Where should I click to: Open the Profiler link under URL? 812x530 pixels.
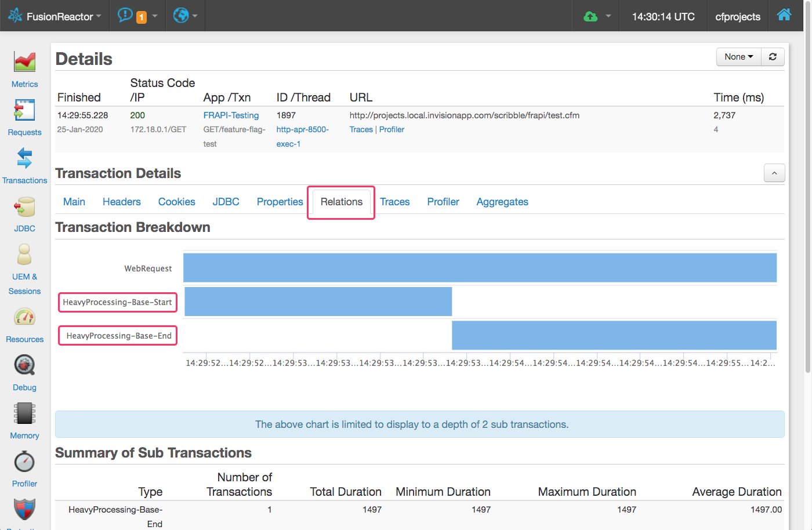(391, 129)
